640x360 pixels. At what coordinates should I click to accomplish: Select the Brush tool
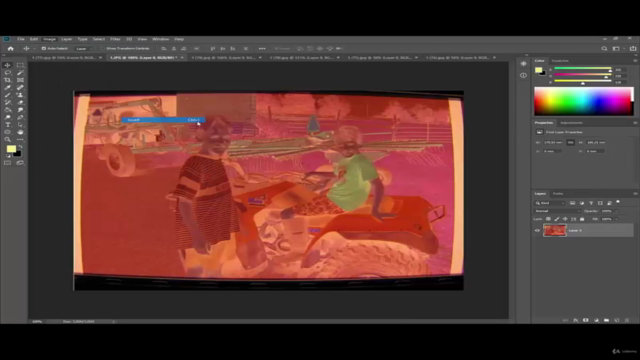[x=7, y=95]
